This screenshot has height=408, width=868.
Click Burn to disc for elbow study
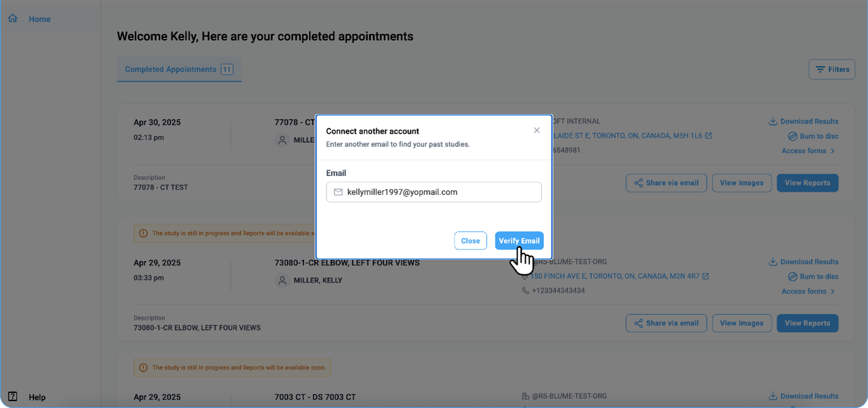coord(813,277)
